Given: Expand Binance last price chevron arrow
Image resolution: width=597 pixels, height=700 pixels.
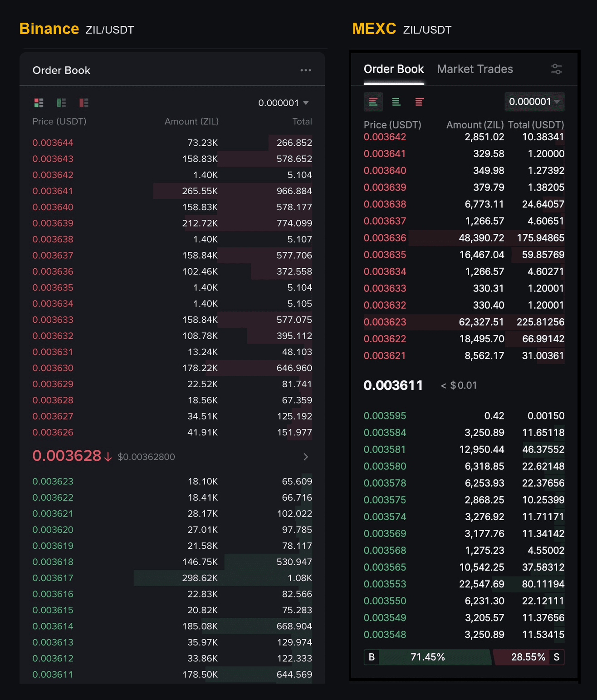Looking at the screenshot, I should (x=306, y=457).
